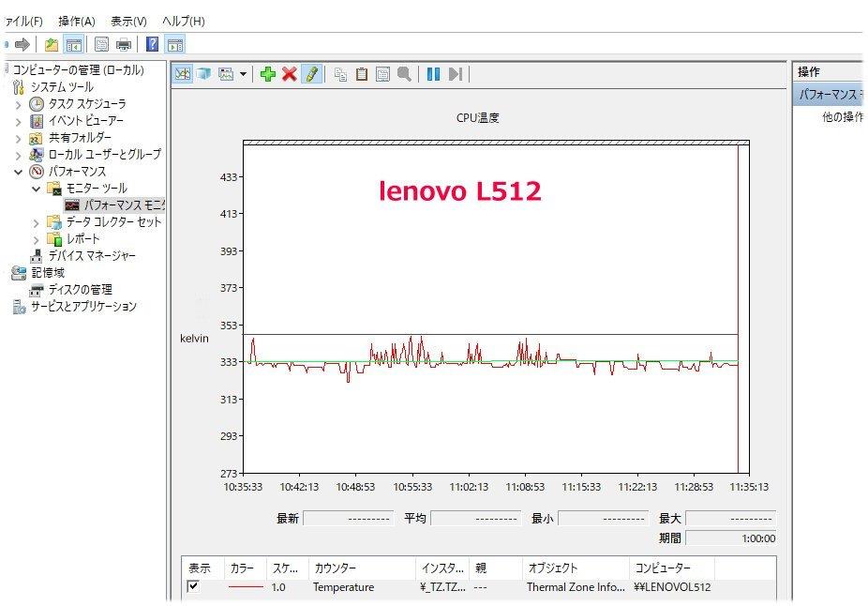Click the zoom magnifier icon
The height and width of the screenshot is (606, 868).
pos(404,74)
